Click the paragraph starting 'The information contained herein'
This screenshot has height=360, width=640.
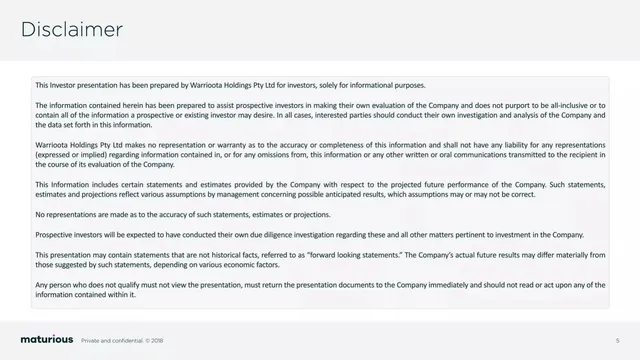[320, 115]
